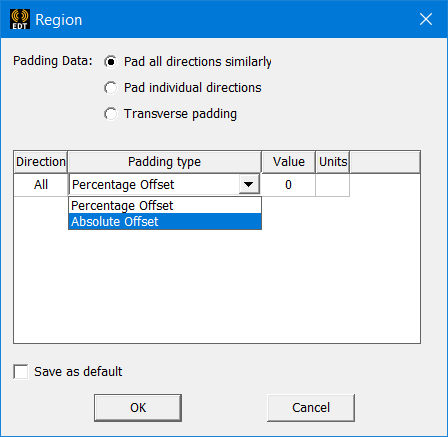Choose Pad individual directions option

click(x=111, y=88)
